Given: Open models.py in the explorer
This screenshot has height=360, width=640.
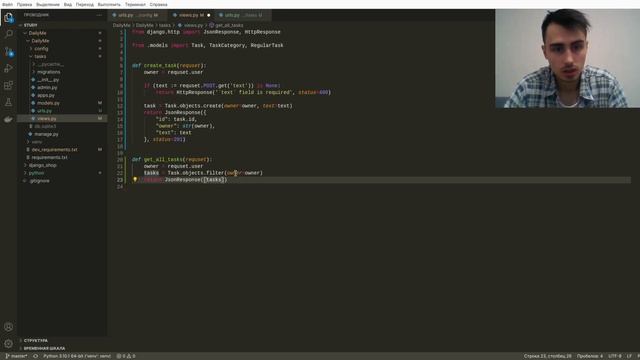Looking at the screenshot, I should click(x=48, y=103).
